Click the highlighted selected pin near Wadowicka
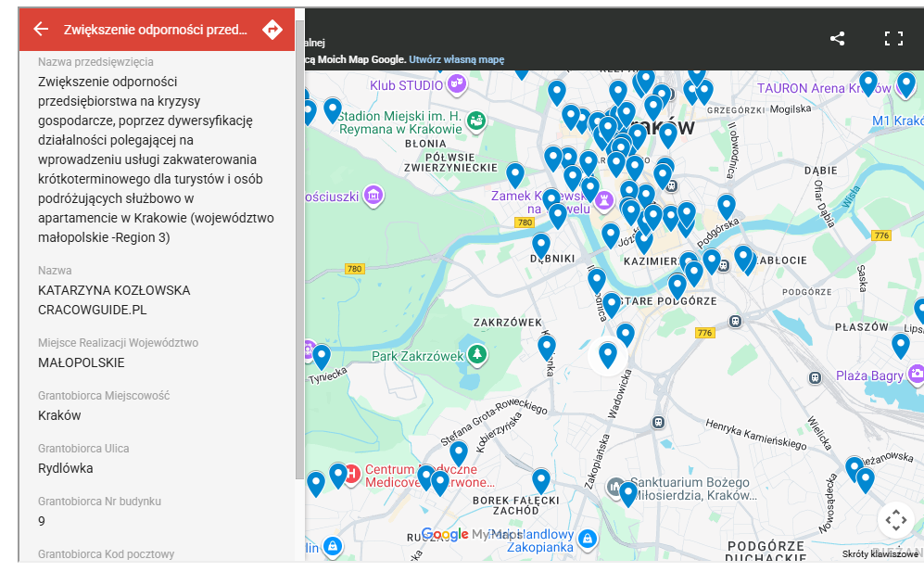The image size is (924, 572). 608,355
